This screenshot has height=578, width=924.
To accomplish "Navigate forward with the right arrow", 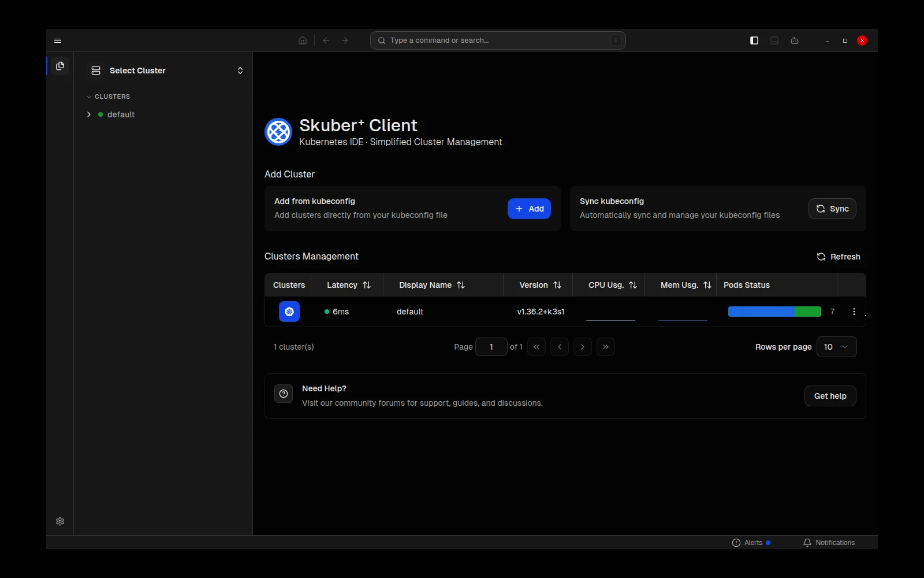I will [x=345, y=40].
